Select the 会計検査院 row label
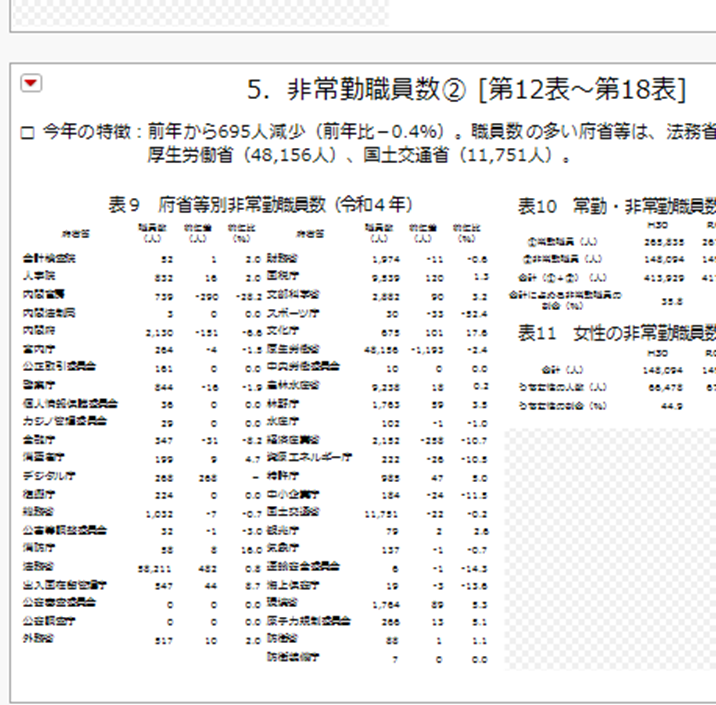The image size is (716, 705). point(49,258)
